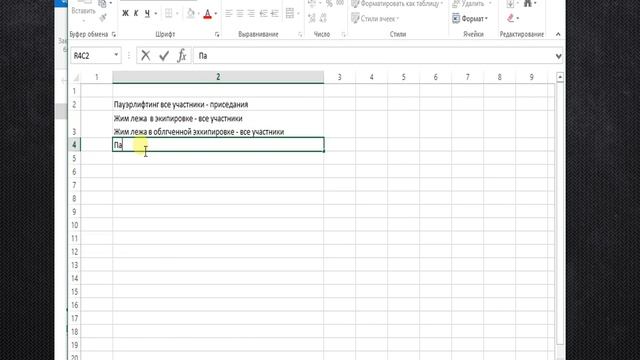Select column header 3
Viewport: 640px width, 360px height.
pyautogui.click(x=340, y=77)
